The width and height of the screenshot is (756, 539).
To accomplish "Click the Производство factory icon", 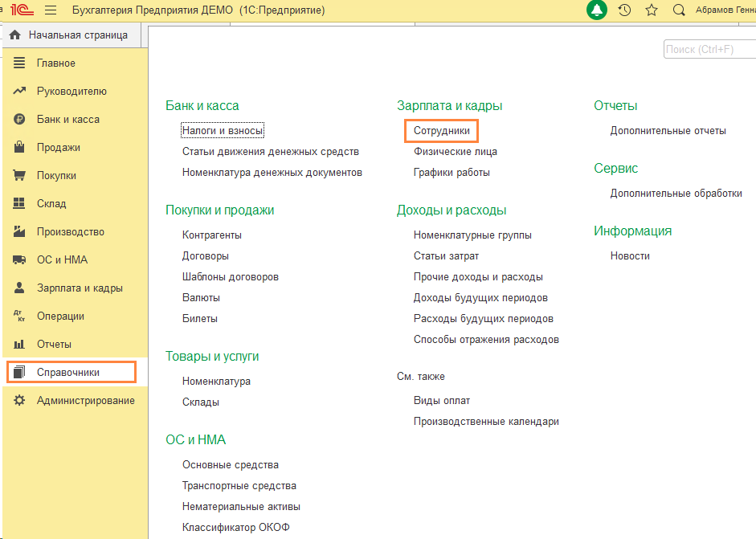I will [x=19, y=231].
